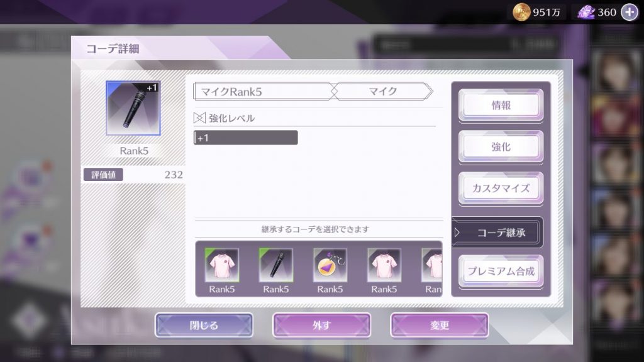Screen dimensions: 644x362
Task: Click the 閉じる close button
Action: tap(204, 326)
